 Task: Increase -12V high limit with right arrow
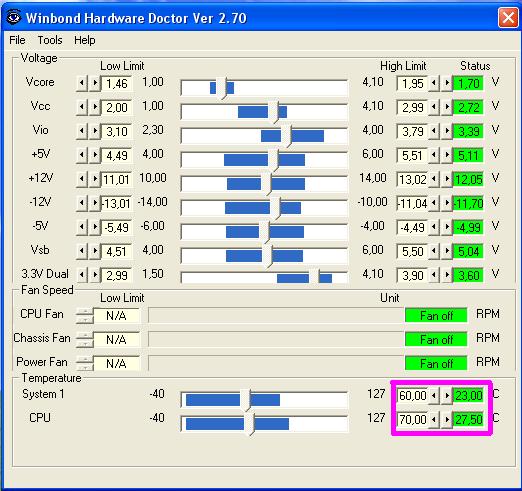click(446, 203)
